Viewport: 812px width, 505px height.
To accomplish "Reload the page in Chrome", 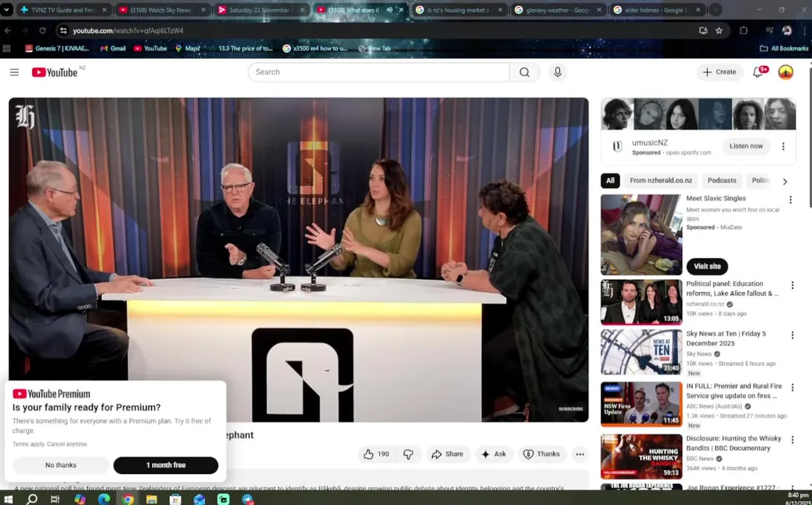I will (x=43, y=31).
